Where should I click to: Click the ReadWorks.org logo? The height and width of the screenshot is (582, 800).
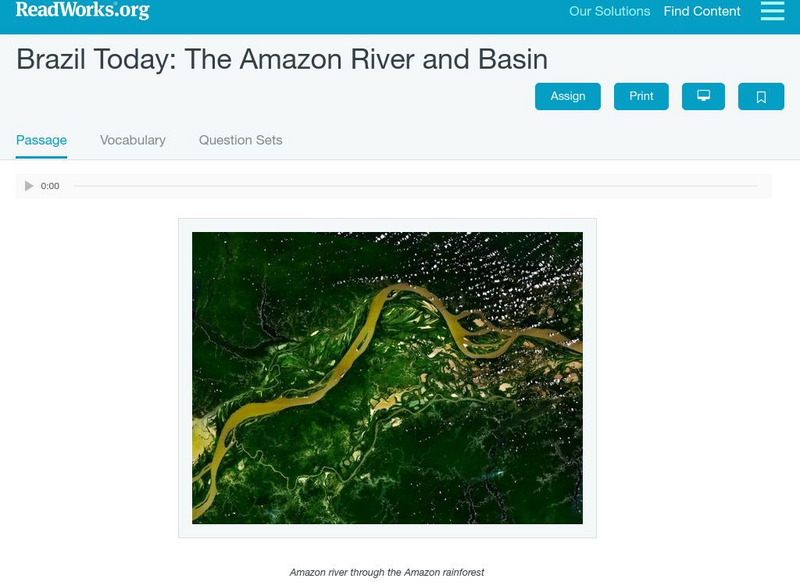click(82, 11)
